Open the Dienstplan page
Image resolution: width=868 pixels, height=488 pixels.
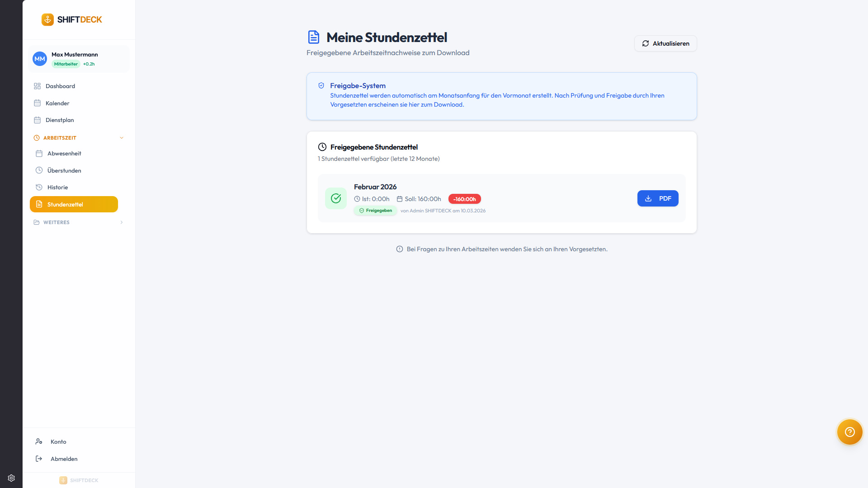[60, 120]
